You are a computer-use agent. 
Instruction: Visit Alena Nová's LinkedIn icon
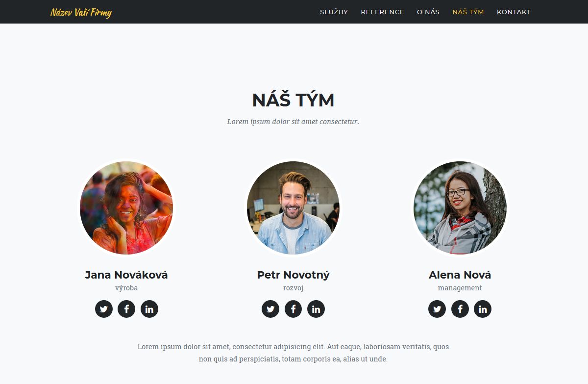pyautogui.click(x=483, y=309)
